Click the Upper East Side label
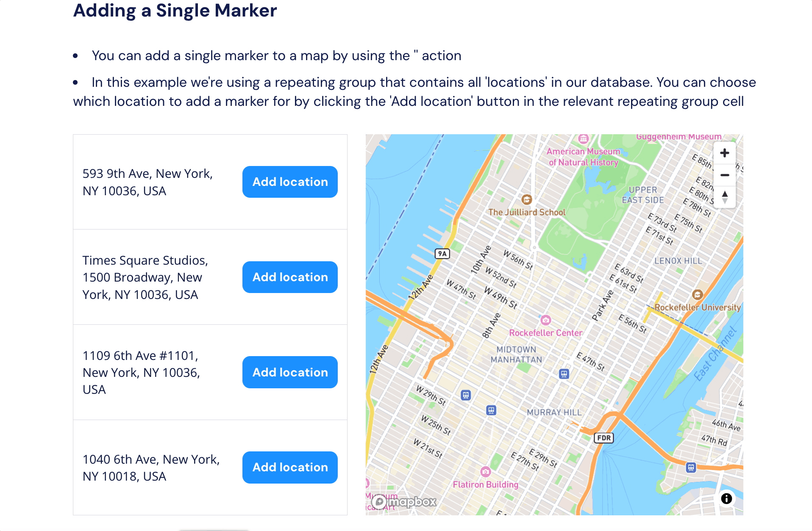 tap(642, 195)
